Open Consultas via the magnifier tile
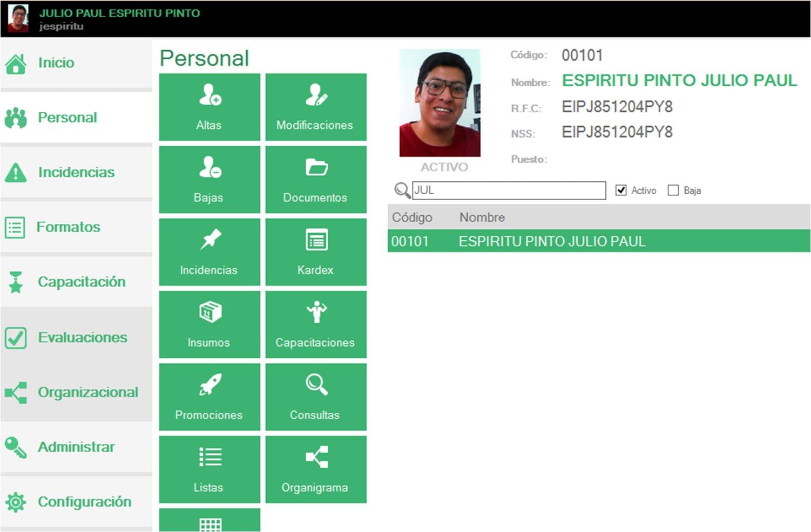This screenshot has height=532, width=811. pyautogui.click(x=316, y=397)
